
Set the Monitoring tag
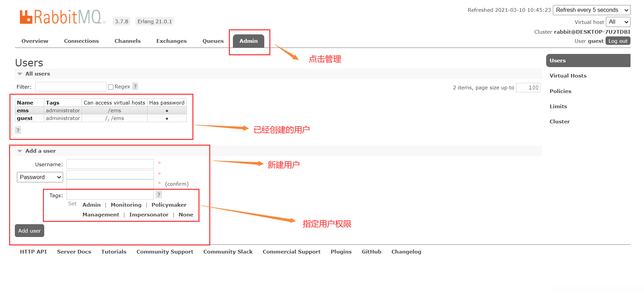coord(126,205)
